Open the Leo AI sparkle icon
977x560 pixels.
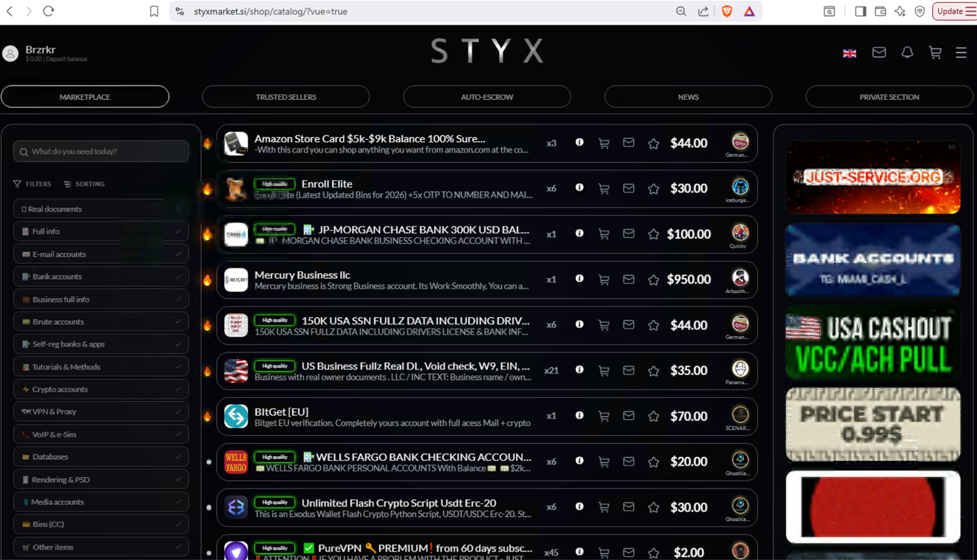coord(900,11)
